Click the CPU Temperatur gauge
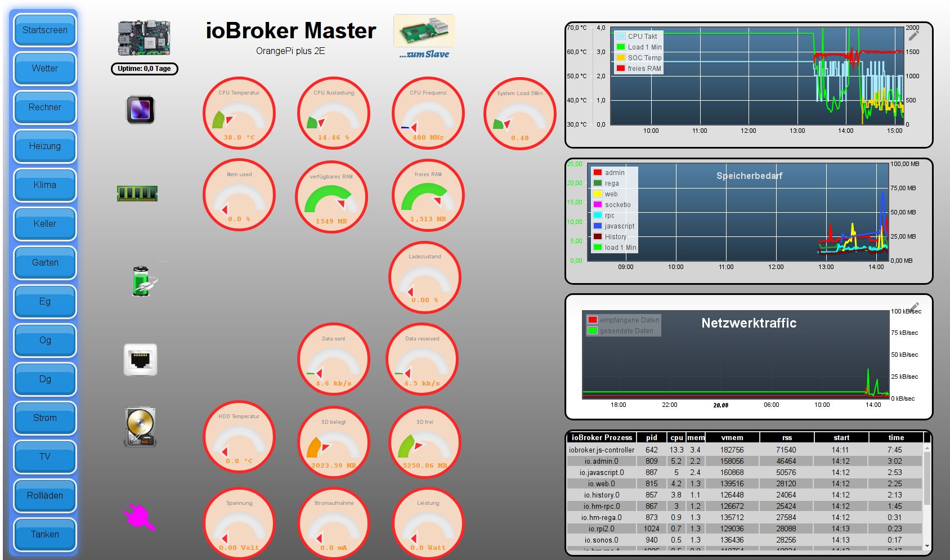950x560 pixels. point(239,114)
